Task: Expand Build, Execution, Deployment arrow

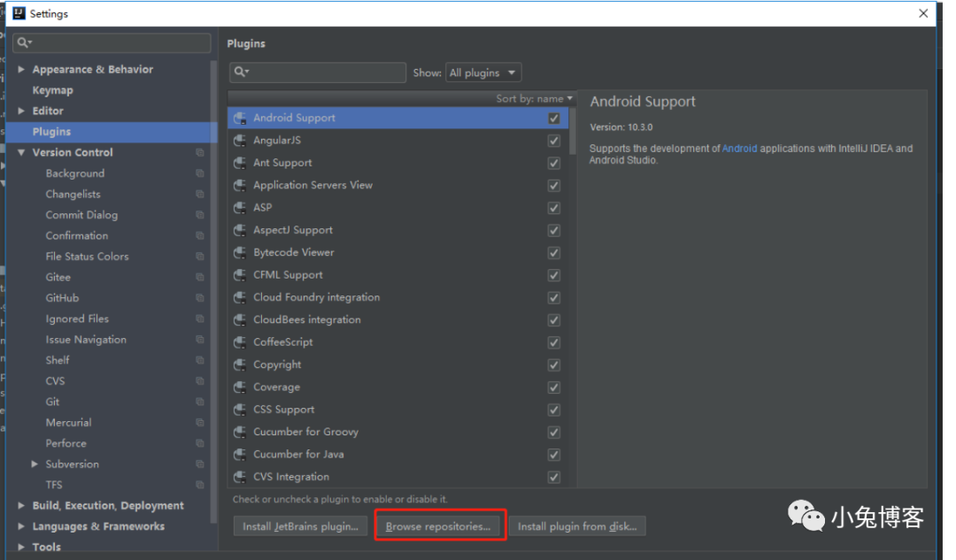Action: point(21,506)
